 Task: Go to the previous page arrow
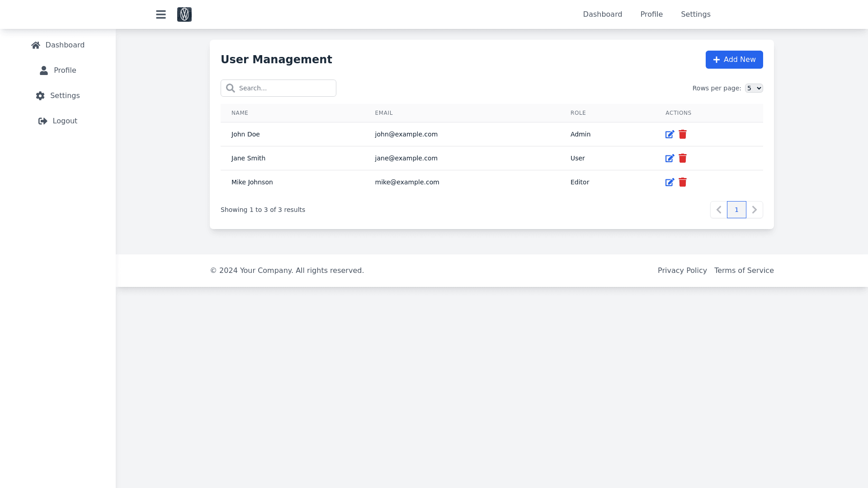(x=718, y=210)
